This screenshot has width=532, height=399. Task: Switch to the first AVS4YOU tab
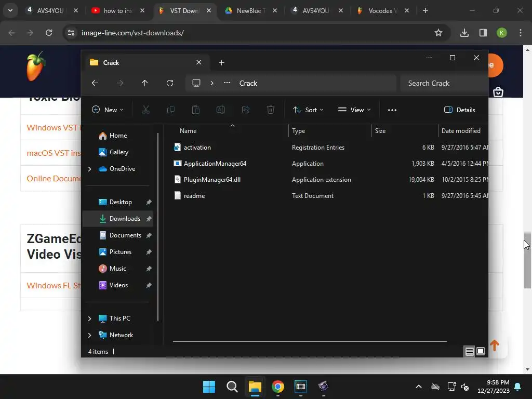(51, 10)
